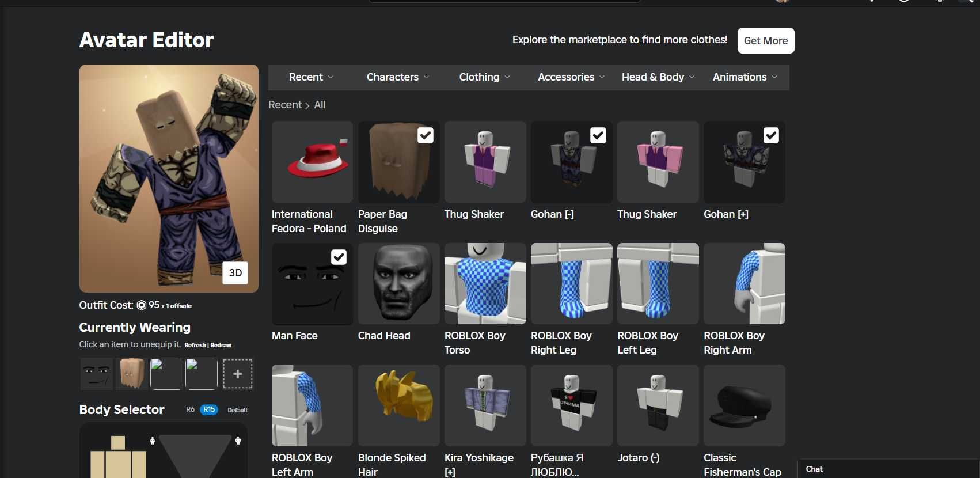Click the Chad Head label text
This screenshot has height=478, width=980.
[x=384, y=336]
